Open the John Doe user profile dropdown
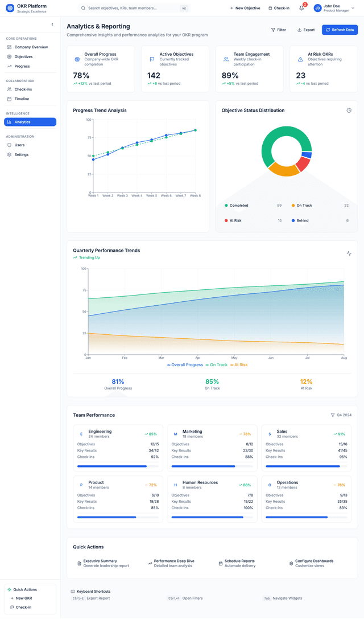The height and width of the screenshot is (619, 364). coord(334,8)
